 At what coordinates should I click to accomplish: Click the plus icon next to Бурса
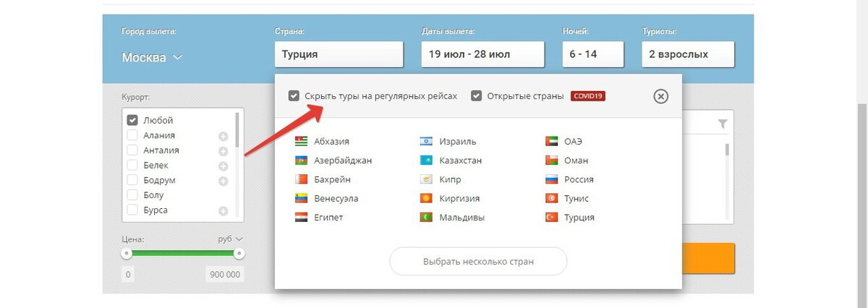click(x=224, y=210)
